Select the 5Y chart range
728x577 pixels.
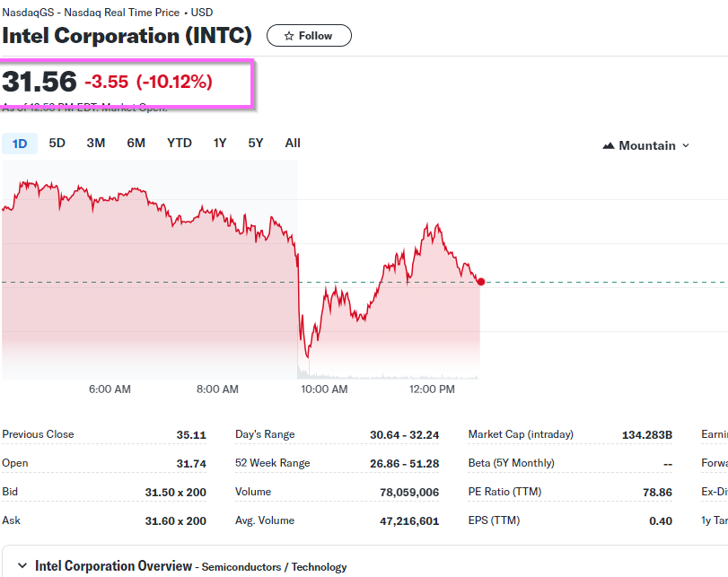(x=255, y=143)
